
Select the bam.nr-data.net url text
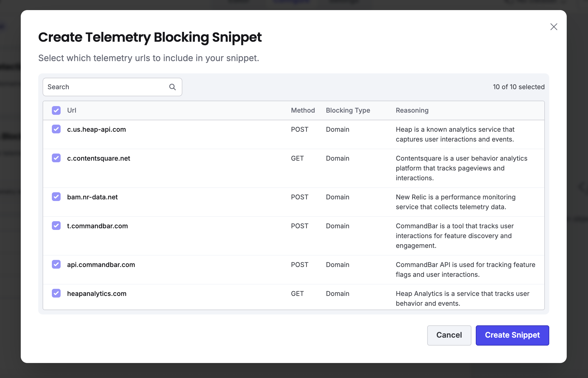92,197
